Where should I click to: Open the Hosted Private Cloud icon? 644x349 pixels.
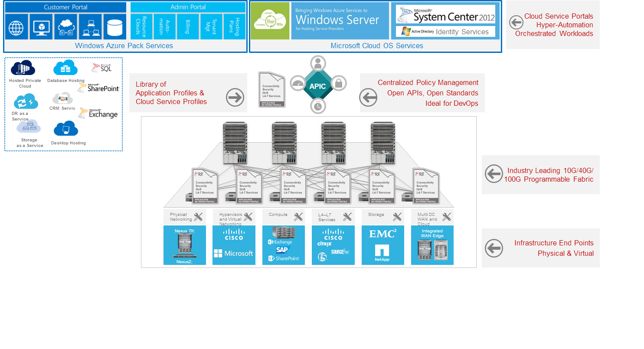click(x=23, y=68)
